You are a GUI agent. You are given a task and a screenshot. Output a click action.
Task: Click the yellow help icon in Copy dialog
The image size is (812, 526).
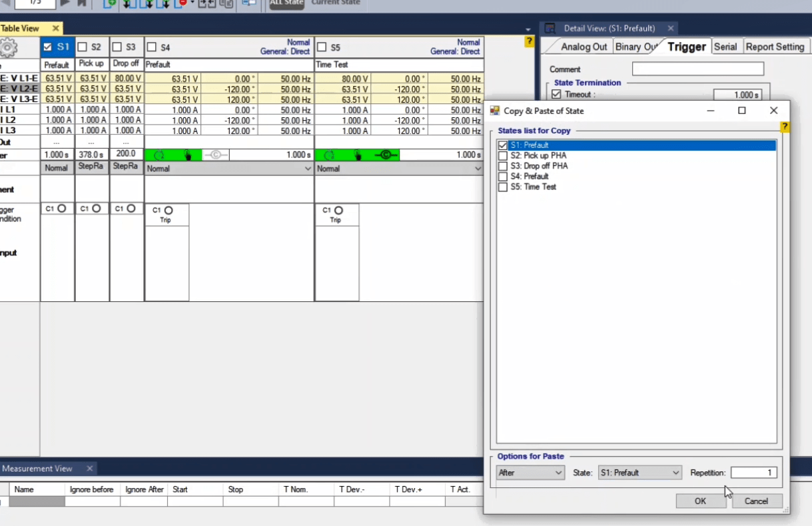pyautogui.click(x=785, y=127)
